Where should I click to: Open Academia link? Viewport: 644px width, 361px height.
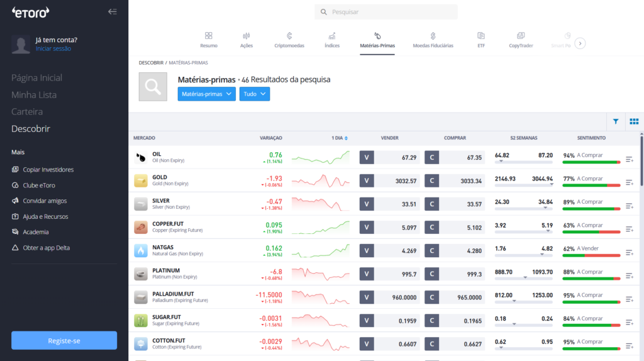click(x=30, y=232)
